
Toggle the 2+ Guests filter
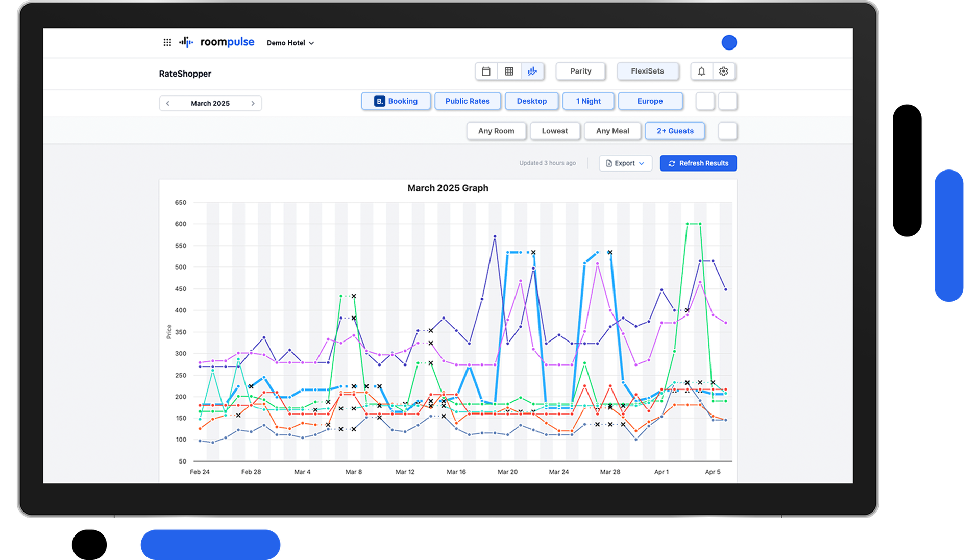coord(675,131)
